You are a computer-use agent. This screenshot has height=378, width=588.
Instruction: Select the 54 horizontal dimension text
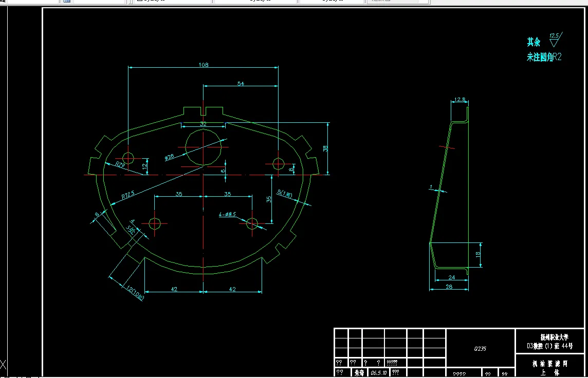[241, 84]
